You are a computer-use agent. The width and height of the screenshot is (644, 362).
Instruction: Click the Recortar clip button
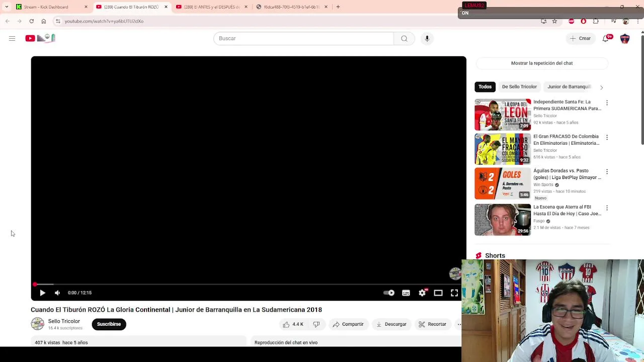432,324
